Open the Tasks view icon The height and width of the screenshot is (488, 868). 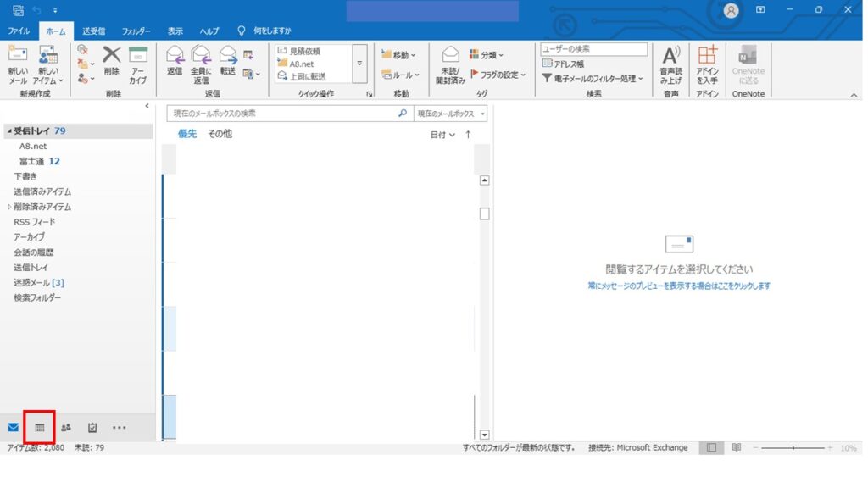[92, 427]
